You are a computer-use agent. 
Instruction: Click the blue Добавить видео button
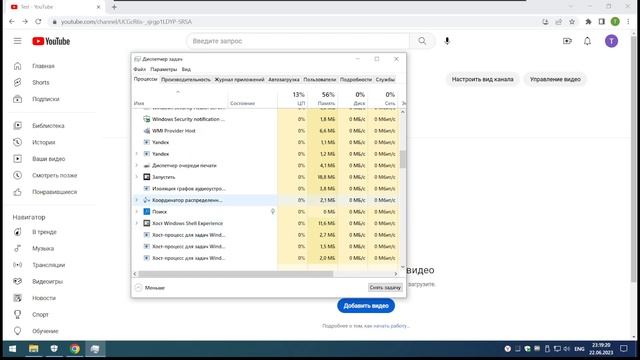click(366, 306)
